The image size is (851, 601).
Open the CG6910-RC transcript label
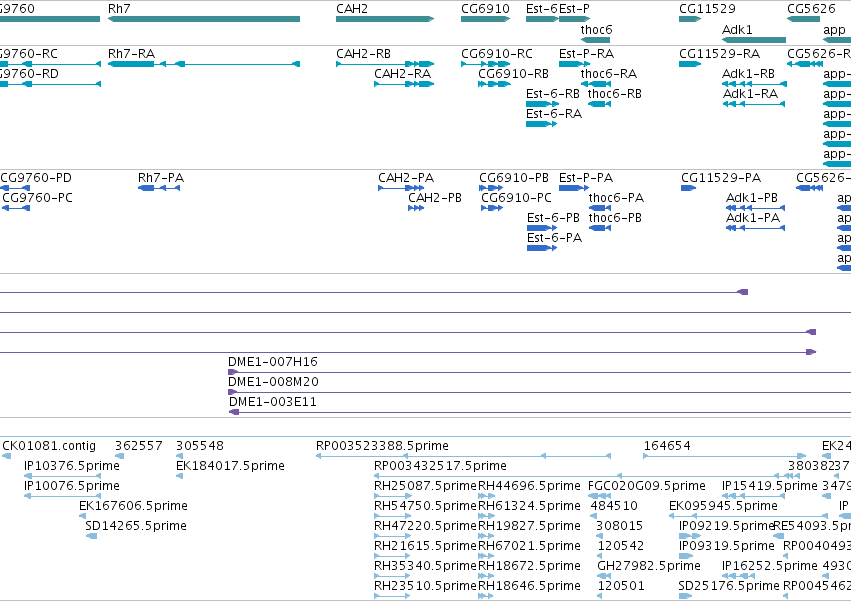click(x=497, y=54)
